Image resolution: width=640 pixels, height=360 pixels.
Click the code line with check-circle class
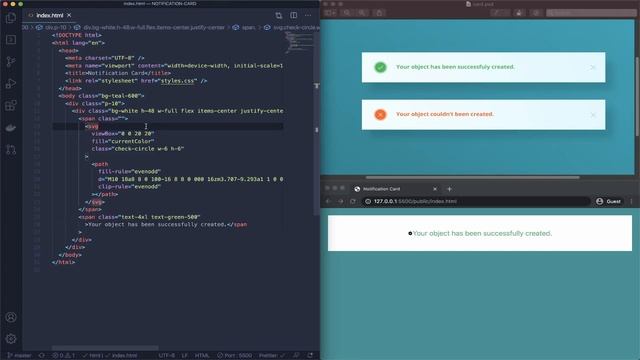click(138, 149)
